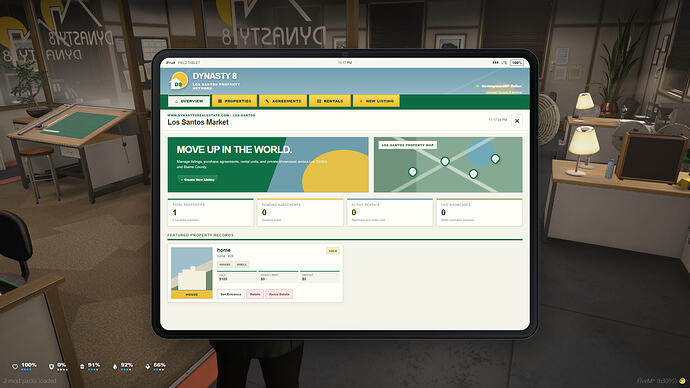690x388 pixels.
Task: Select the rightmost map pin near blue circle
Action: tap(495, 158)
